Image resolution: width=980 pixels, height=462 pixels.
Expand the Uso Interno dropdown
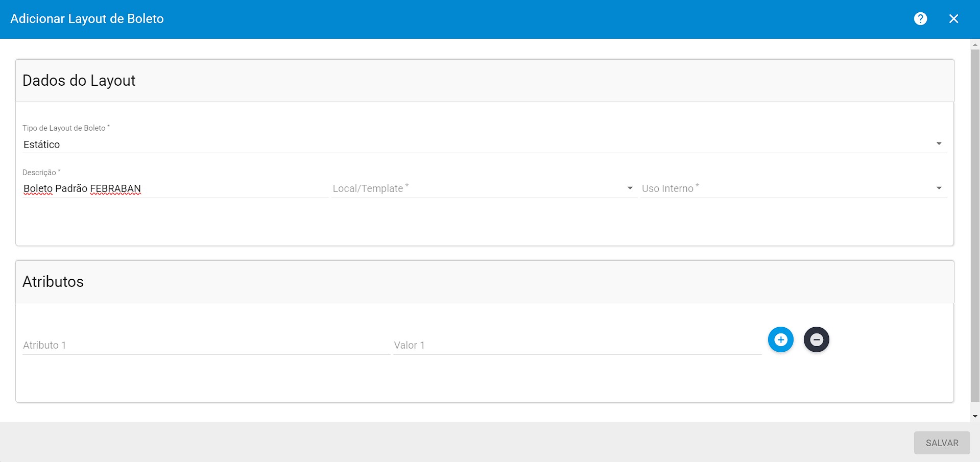coord(794,188)
